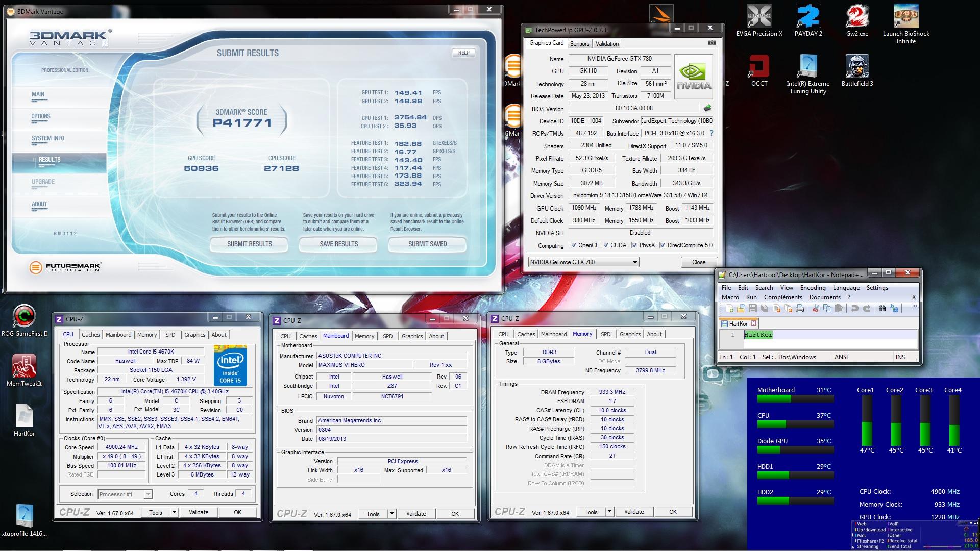
Task: Click SUBMIT SAVED button in 3DMark
Action: 427,244
